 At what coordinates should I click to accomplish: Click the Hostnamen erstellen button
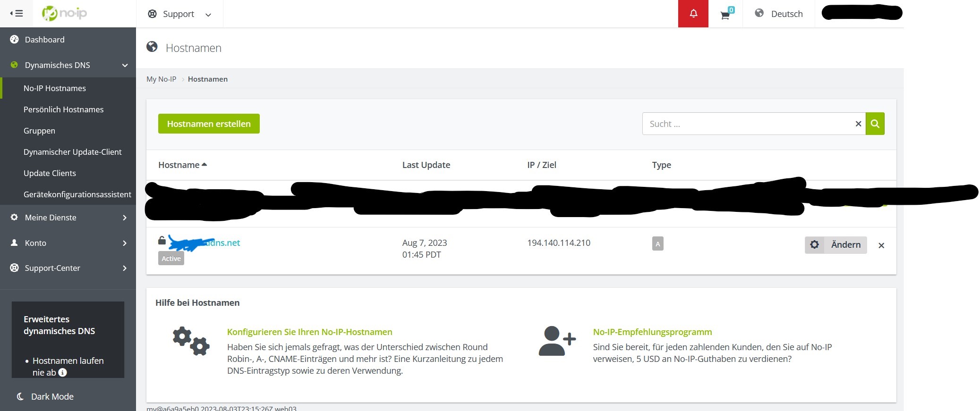click(x=209, y=124)
